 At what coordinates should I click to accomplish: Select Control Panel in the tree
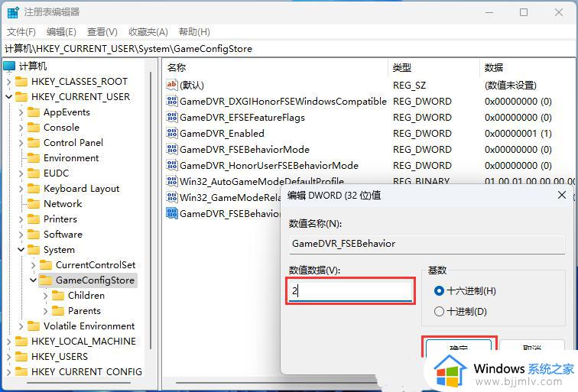coord(73,143)
